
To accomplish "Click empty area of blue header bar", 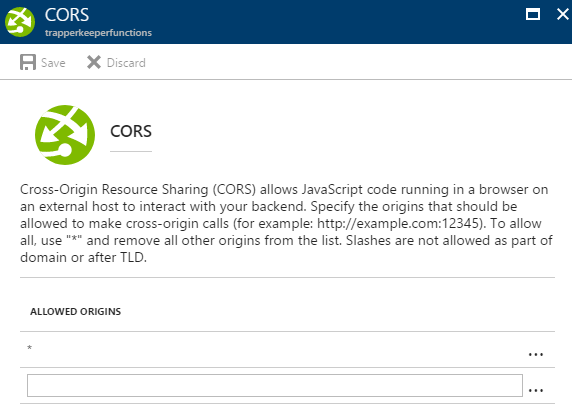I will tap(328, 22).
